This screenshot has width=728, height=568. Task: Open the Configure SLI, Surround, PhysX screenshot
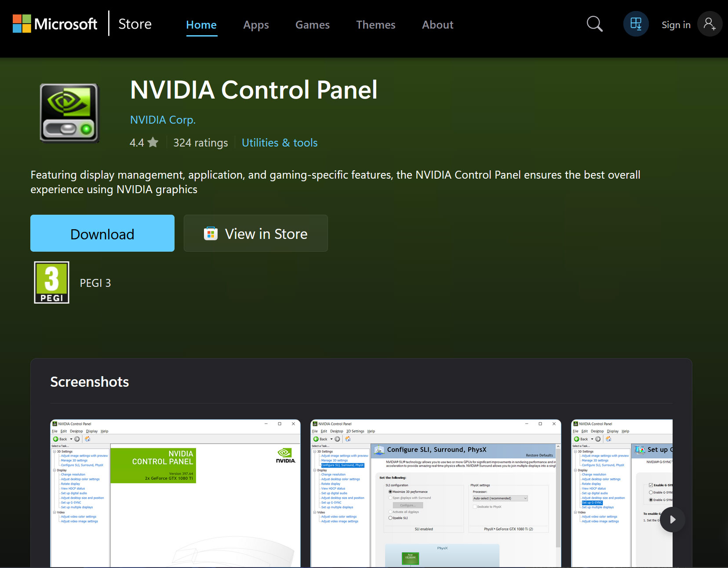tap(436, 493)
